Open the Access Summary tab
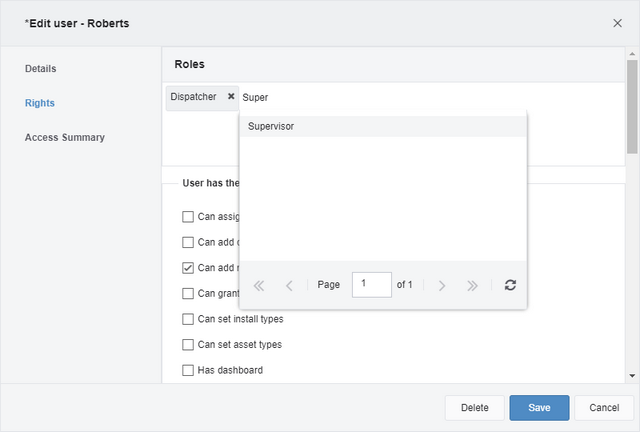The width and height of the screenshot is (640, 432). (x=65, y=137)
